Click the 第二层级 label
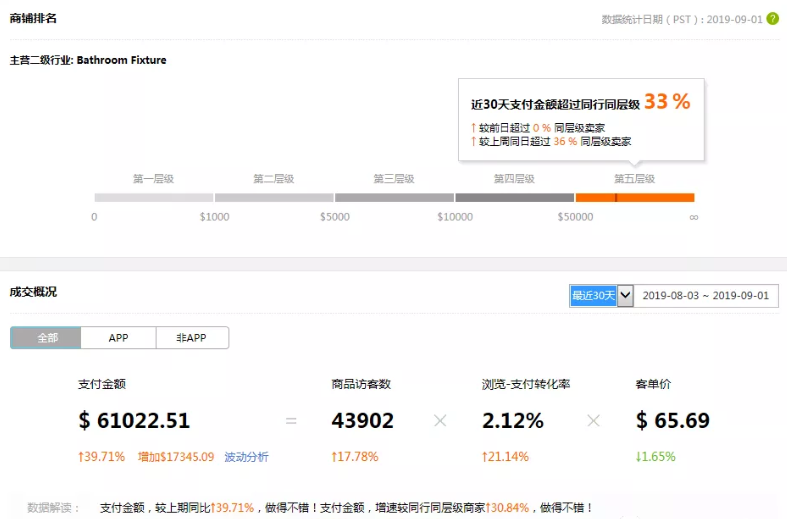Screen dimensions: 787x519 click(x=274, y=179)
